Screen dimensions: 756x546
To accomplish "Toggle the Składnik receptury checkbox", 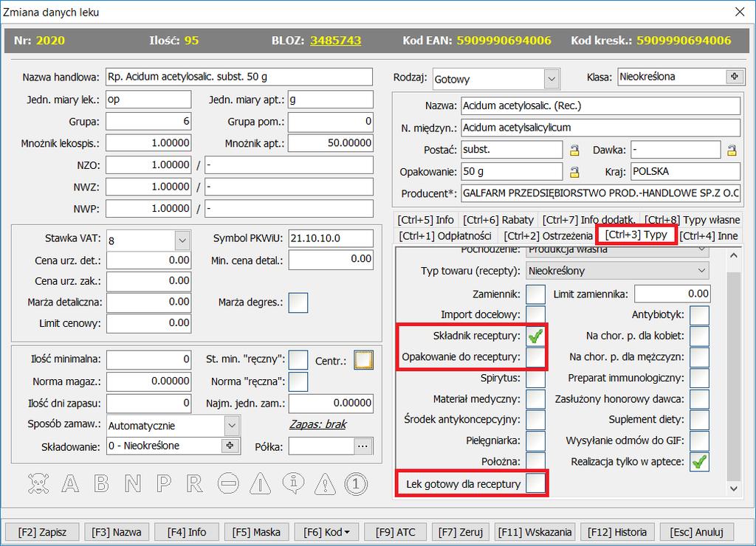I will tap(535, 336).
